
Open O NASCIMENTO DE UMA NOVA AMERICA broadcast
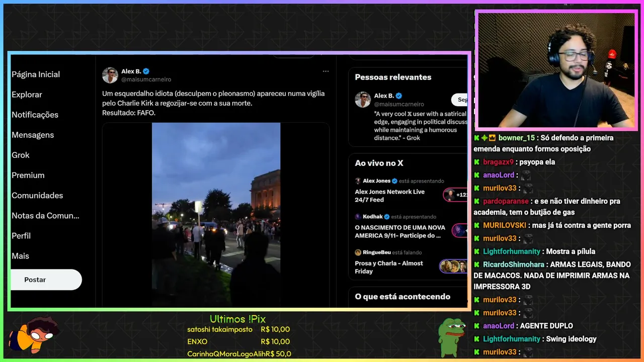(x=400, y=231)
